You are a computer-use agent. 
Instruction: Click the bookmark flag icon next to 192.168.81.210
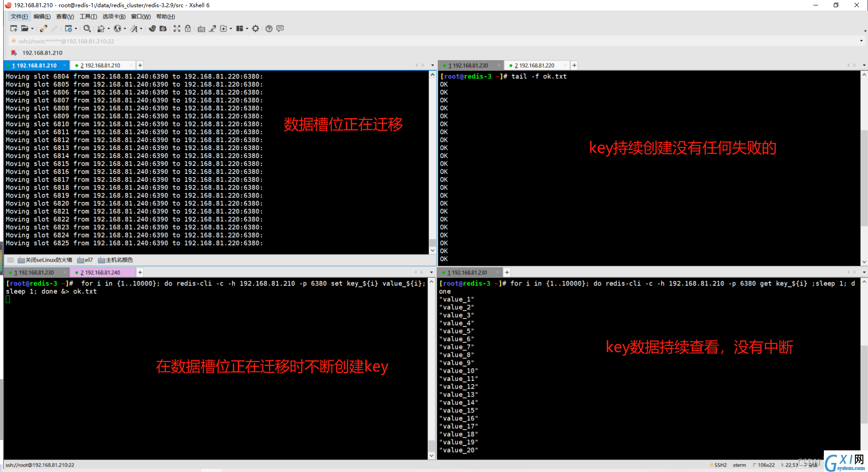[x=14, y=53]
